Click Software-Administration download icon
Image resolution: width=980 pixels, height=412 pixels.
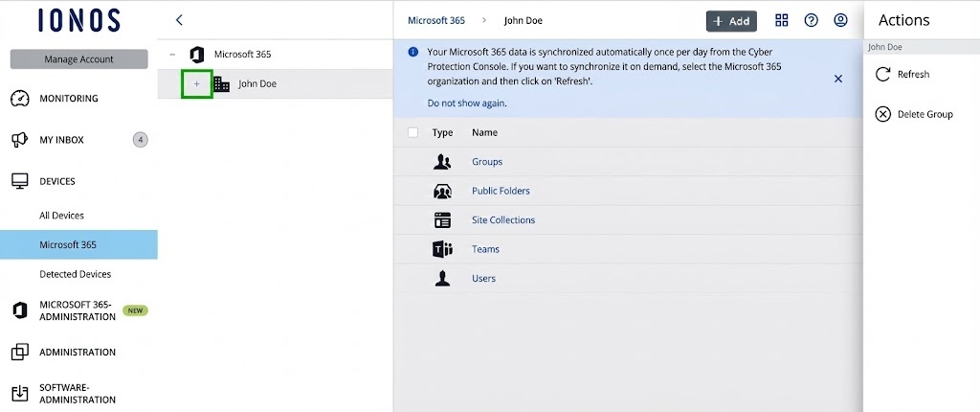click(20, 393)
